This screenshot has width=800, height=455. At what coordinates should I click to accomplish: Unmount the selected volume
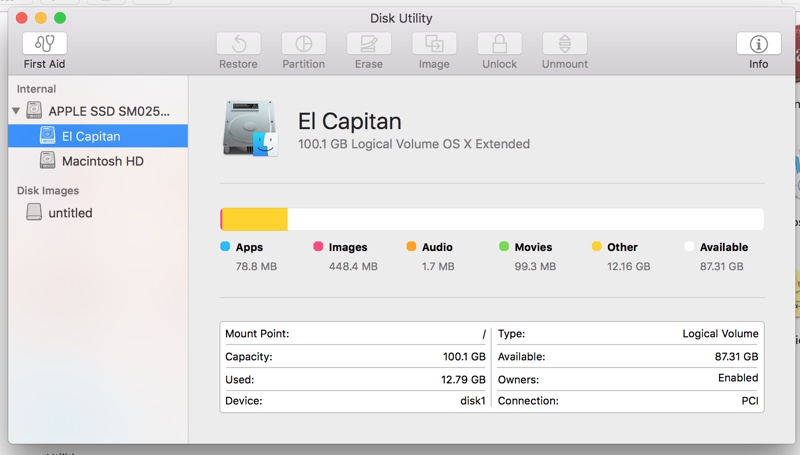565,44
